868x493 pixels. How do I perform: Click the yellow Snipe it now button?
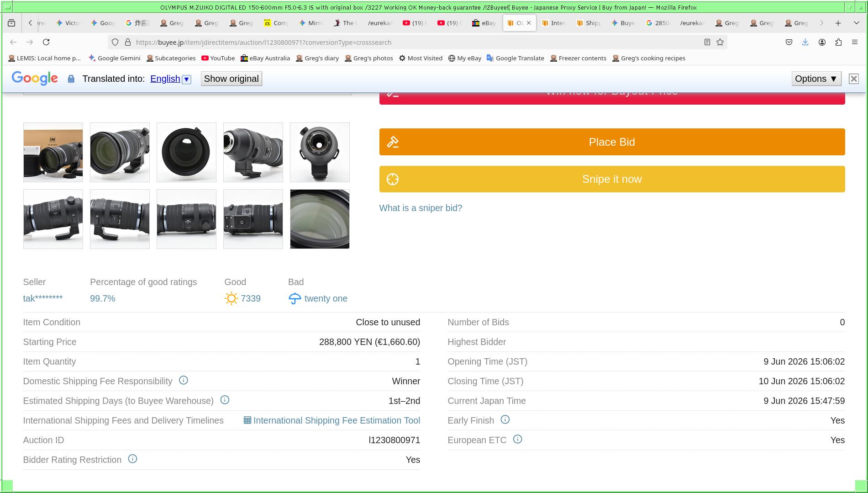(x=612, y=179)
